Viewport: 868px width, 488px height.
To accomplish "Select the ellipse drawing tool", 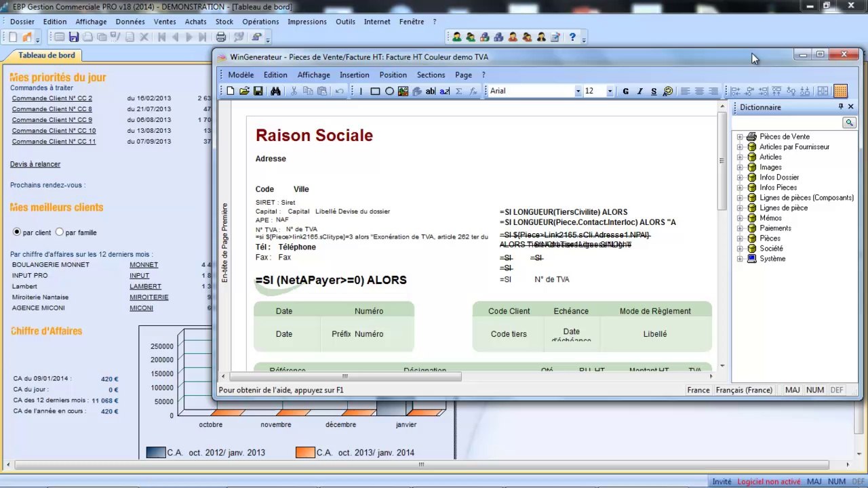I will click(x=389, y=91).
